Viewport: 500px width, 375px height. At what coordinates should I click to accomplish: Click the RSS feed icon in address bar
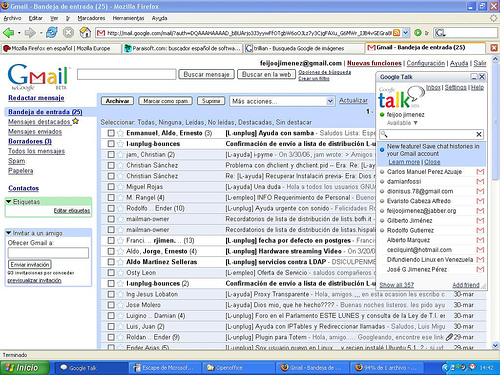point(396,33)
